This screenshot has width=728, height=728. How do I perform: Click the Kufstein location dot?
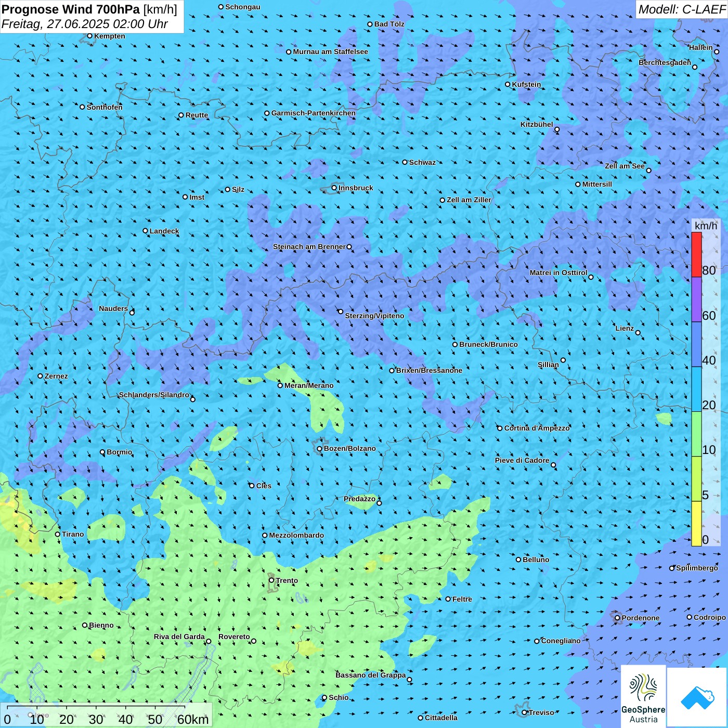508,84
